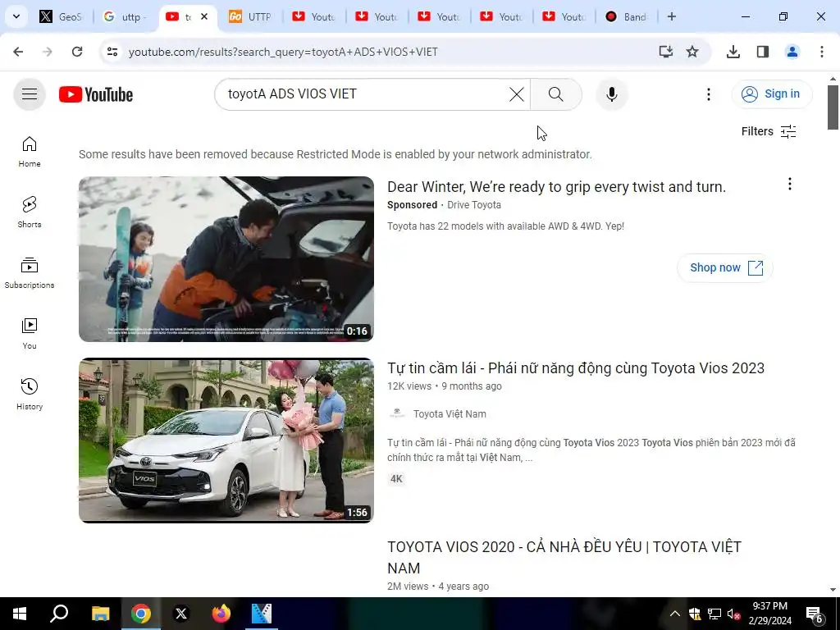Play the white Vios 2023 video thumbnail
This screenshot has width=840, height=630.
tap(226, 441)
